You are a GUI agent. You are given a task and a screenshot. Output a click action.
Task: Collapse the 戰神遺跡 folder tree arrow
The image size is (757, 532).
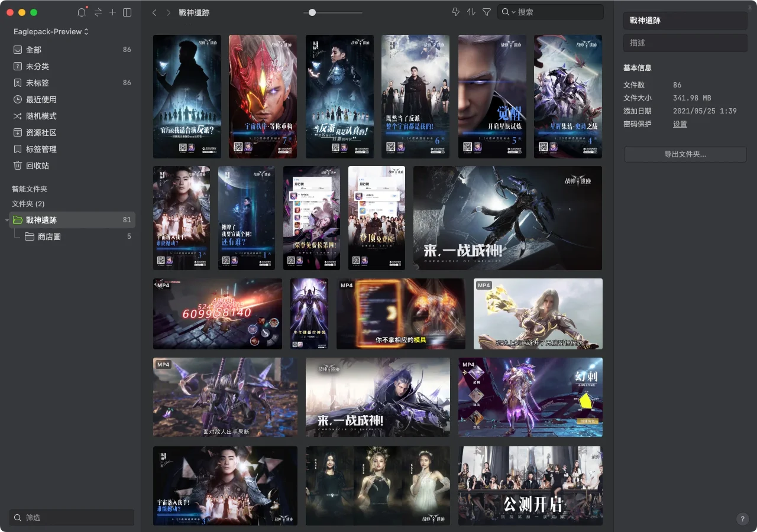coord(7,220)
